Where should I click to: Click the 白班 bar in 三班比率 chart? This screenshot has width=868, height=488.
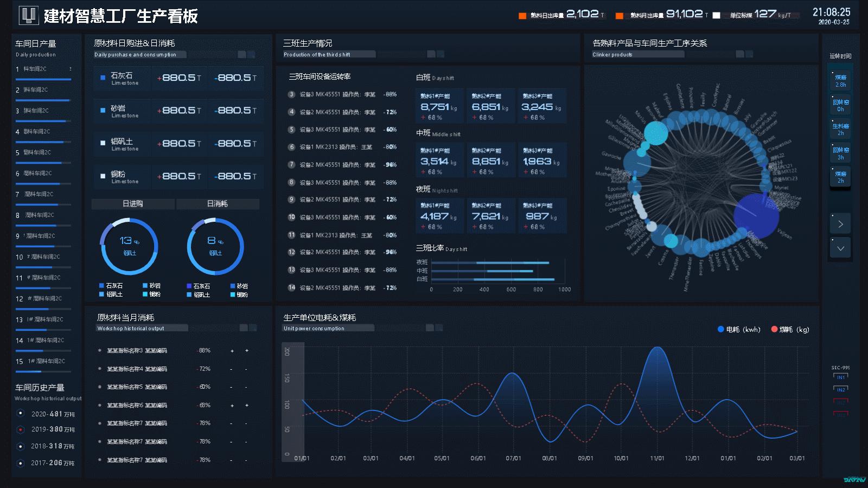tap(493, 279)
